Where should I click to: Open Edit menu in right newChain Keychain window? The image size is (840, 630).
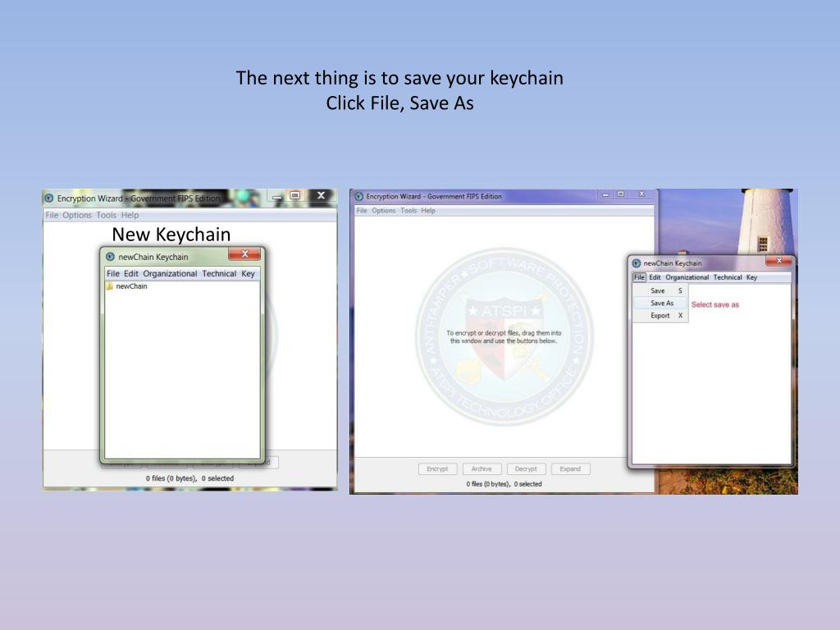(x=655, y=277)
